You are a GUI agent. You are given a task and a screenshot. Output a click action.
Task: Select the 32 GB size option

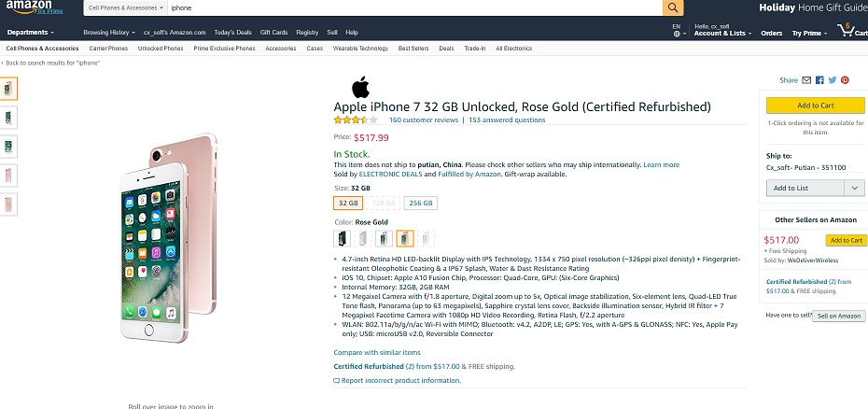pyautogui.click(x=348, y=203)
